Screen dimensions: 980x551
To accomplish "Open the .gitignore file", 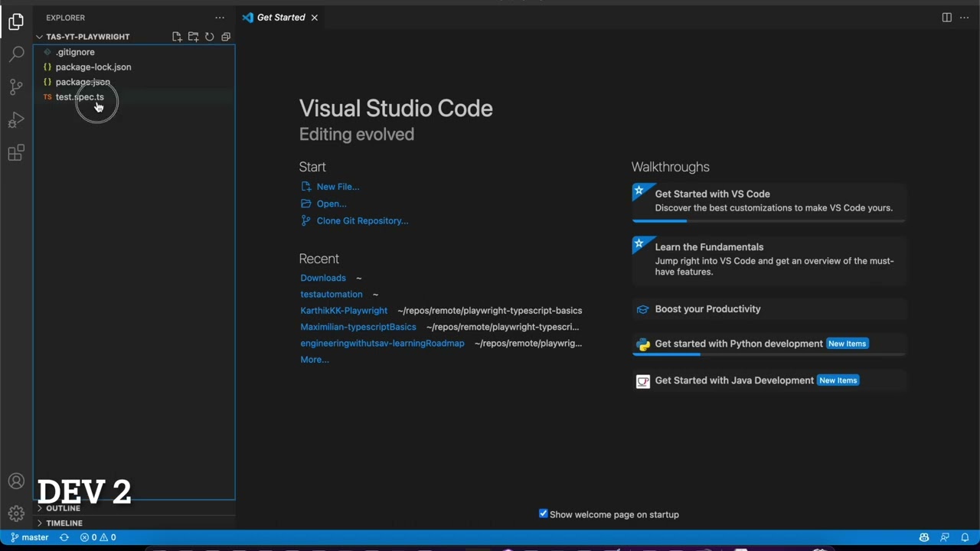I will (75, 52).
